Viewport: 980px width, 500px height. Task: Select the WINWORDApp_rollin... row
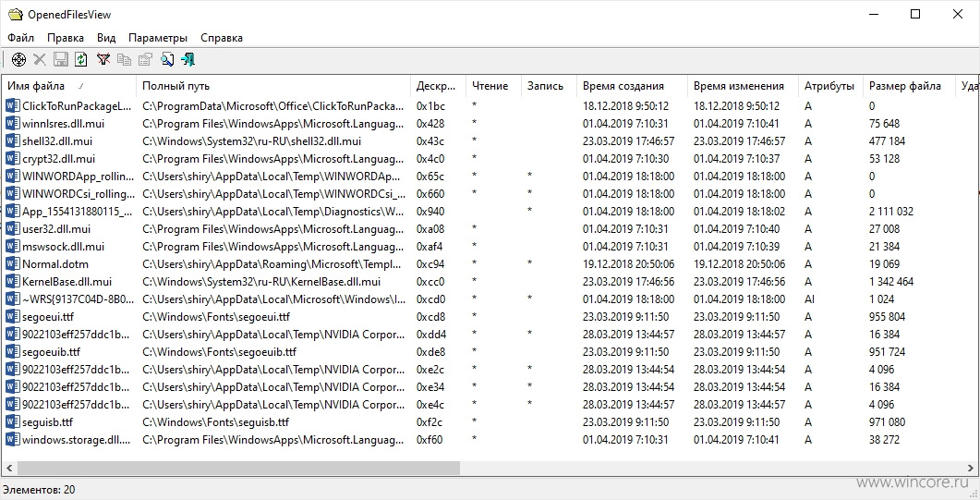490,176
